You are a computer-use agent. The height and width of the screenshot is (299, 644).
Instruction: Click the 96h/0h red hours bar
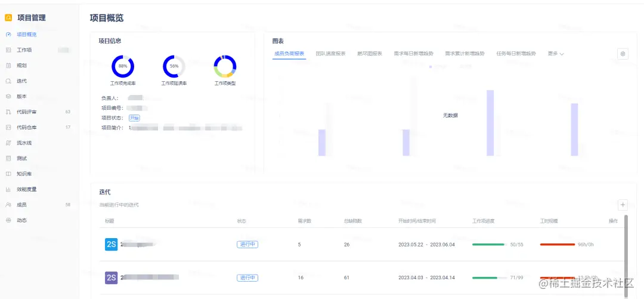tap(558, 244)
